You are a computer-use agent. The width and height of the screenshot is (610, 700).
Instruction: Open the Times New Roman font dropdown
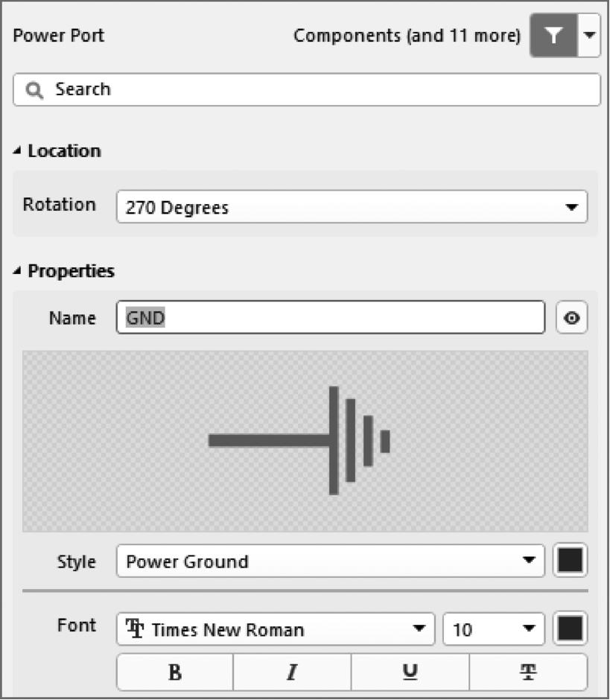click(275, 630)
